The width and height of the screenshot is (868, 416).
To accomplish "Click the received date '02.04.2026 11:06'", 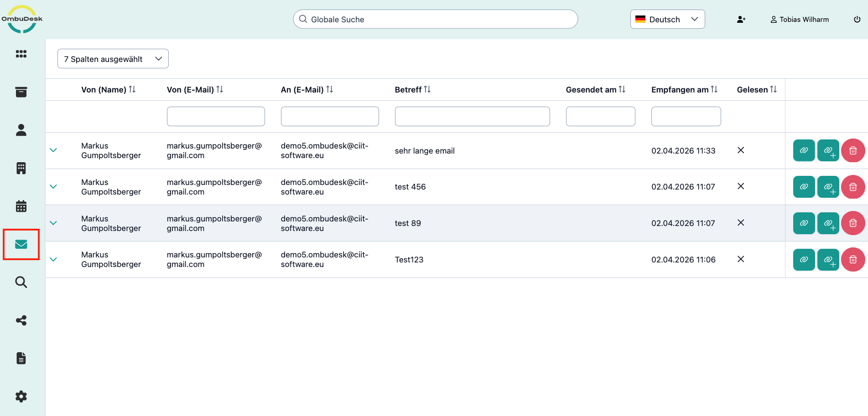I will [x=683, y=260].
